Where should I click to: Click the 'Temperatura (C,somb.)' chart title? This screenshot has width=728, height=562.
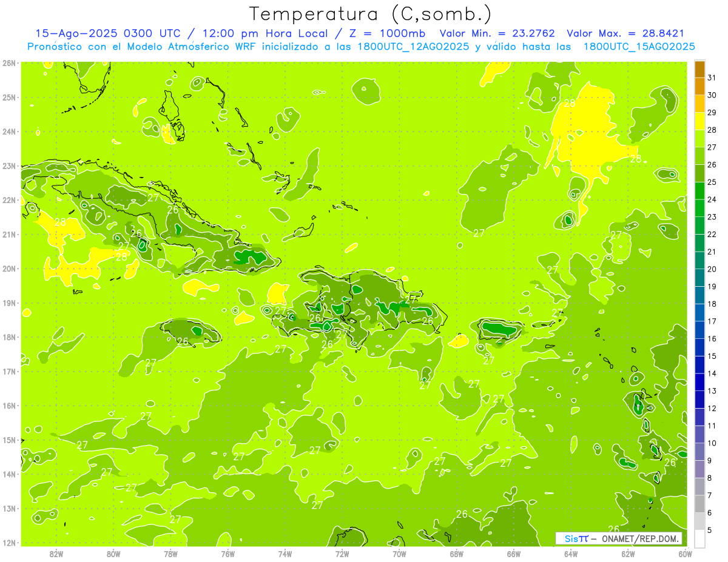pyautogui.click(x=370, y=14)
